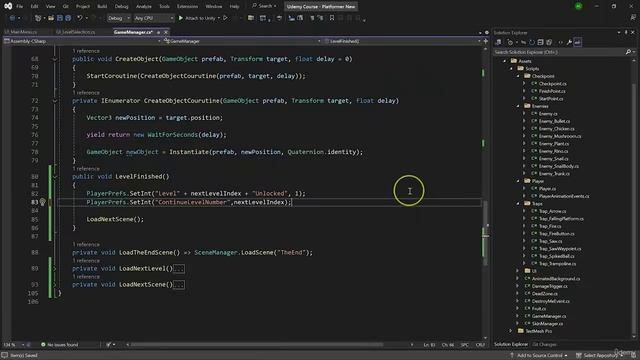Click the Search Solution Explorer input field
The width and height of the screenshot is (640, 360).
click(559, 52)
